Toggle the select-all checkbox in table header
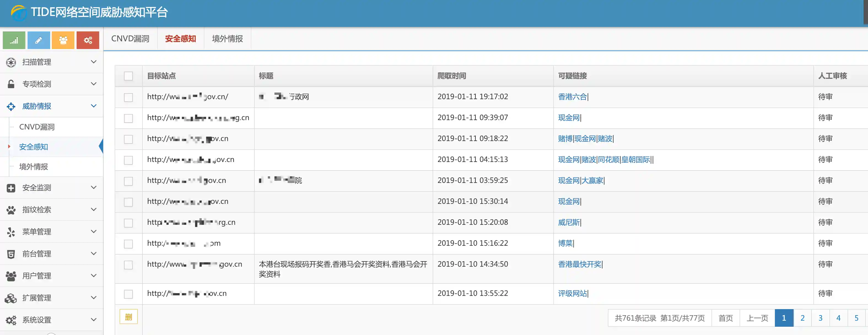This screenshot has height=335, width=868. (x=128, y=76)
